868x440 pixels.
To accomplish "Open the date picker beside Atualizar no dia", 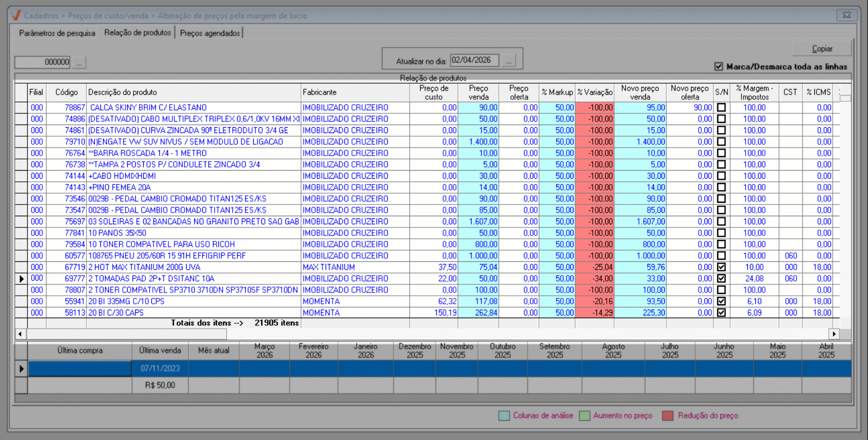I will tap(509, 61).
